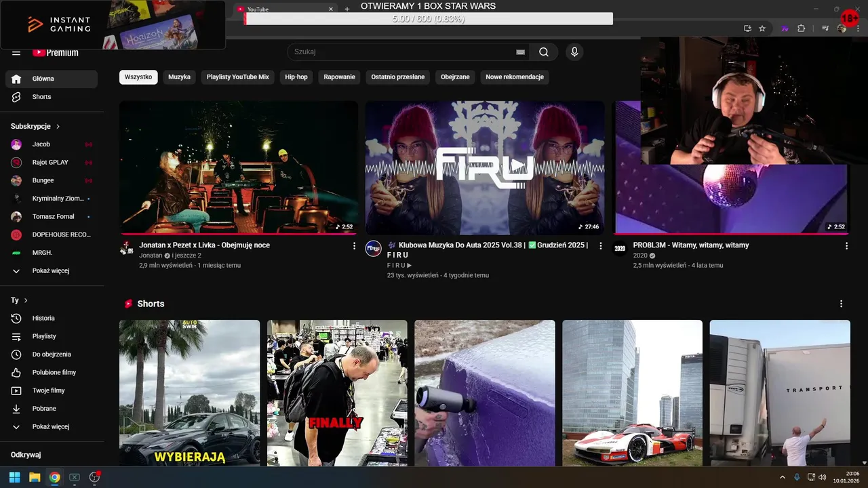868x488 pixels.
Task: Open the FINALLY convention short
Action: pyautogui.click(x=337, y=393)
